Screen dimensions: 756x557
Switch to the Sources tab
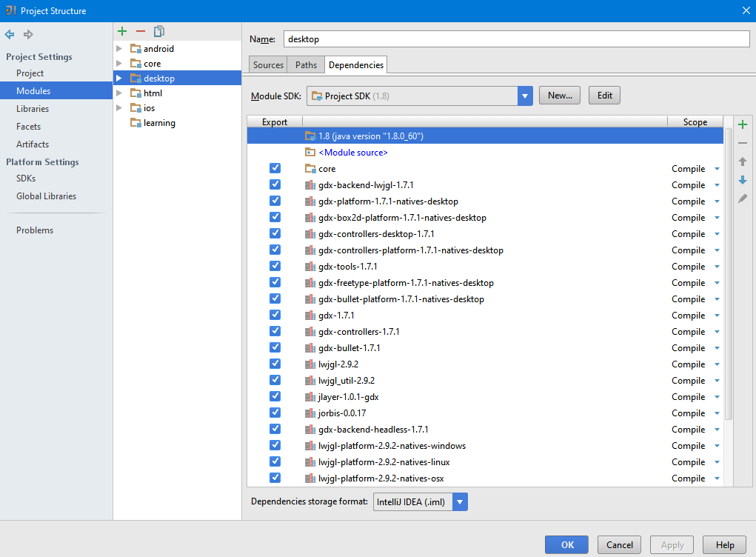coord(267,64)
